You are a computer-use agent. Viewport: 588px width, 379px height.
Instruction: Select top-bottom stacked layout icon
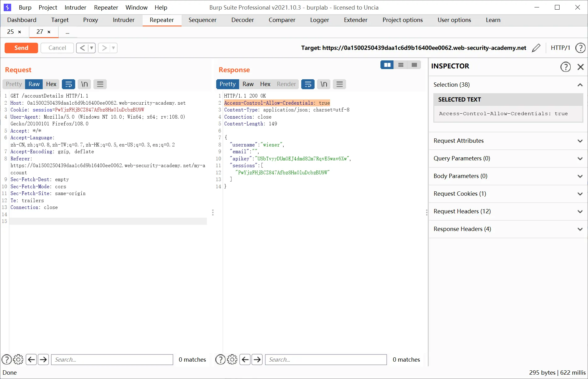401,65
